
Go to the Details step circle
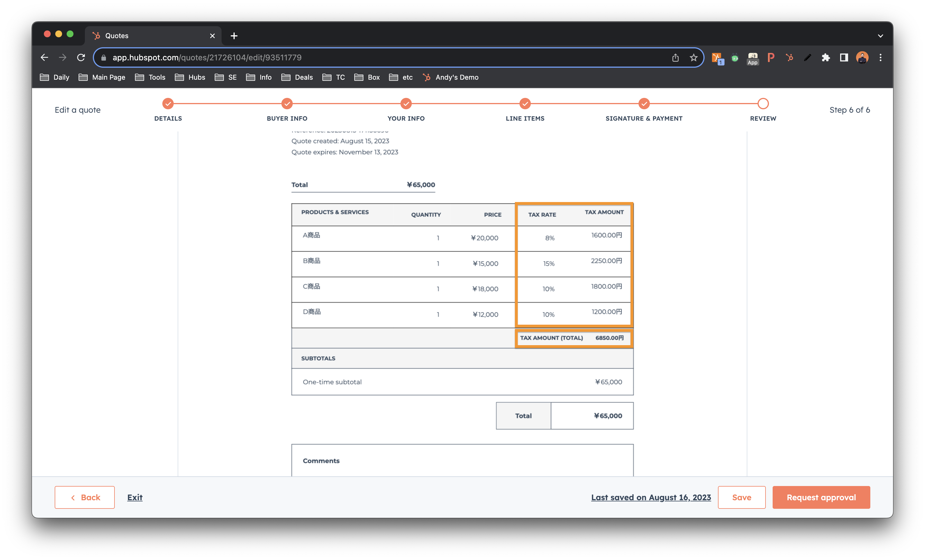tap(168, 104)
